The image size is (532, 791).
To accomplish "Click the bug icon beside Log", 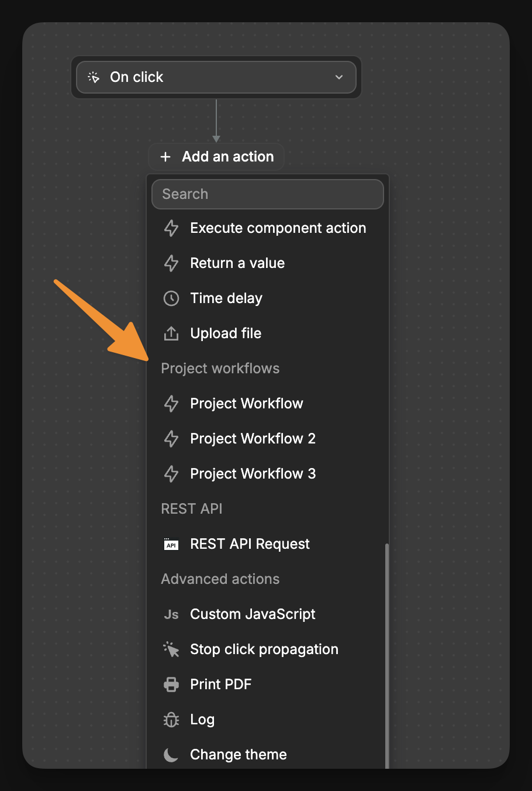I will pyautogui.click(x=171, y=719).
